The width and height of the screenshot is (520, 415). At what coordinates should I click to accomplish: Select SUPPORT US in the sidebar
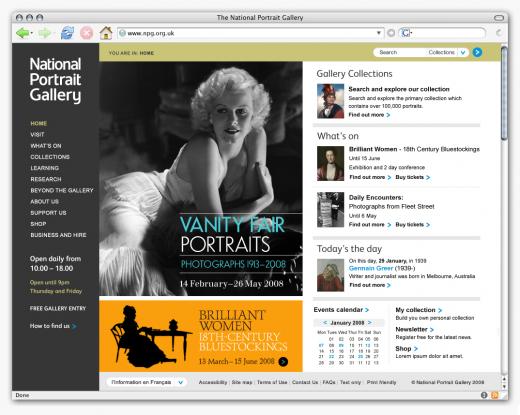coord(48,213)
